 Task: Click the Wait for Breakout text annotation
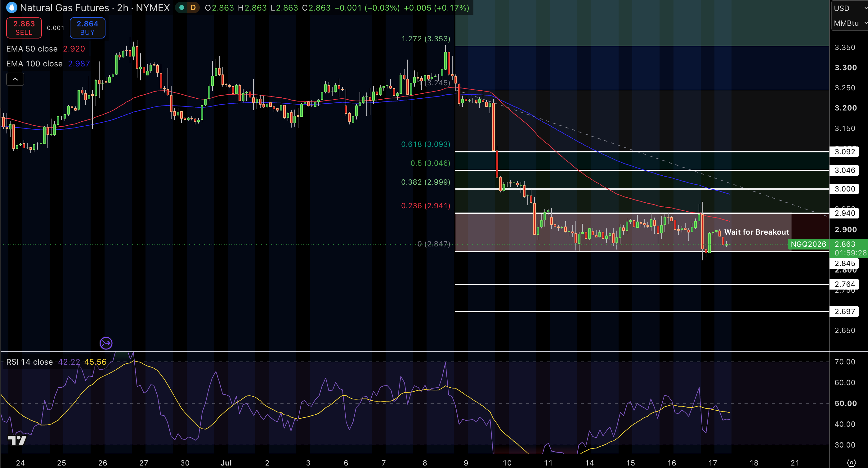pyautogui.click(x=756, y=232)
